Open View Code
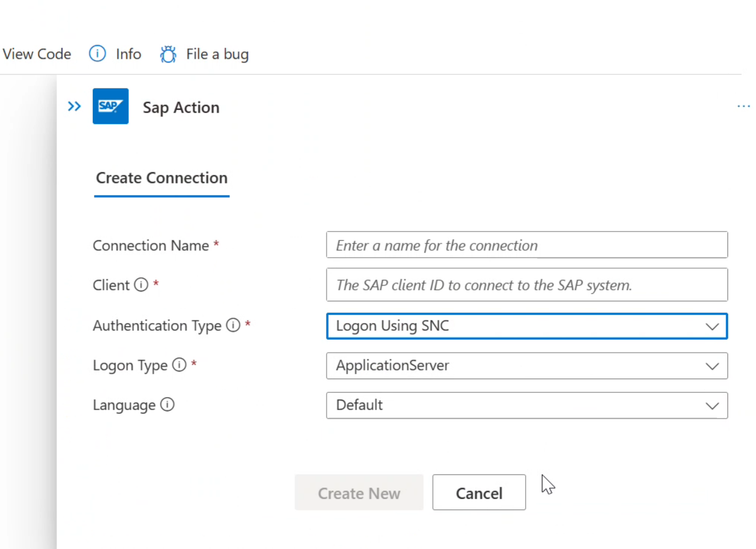The width and height of the screenshot is (756, 549). [37, 54]
